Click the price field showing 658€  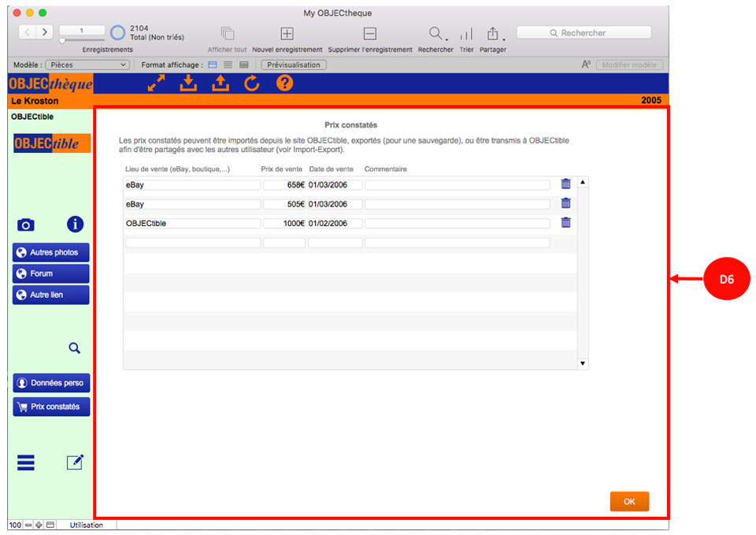tap(284, 184)
